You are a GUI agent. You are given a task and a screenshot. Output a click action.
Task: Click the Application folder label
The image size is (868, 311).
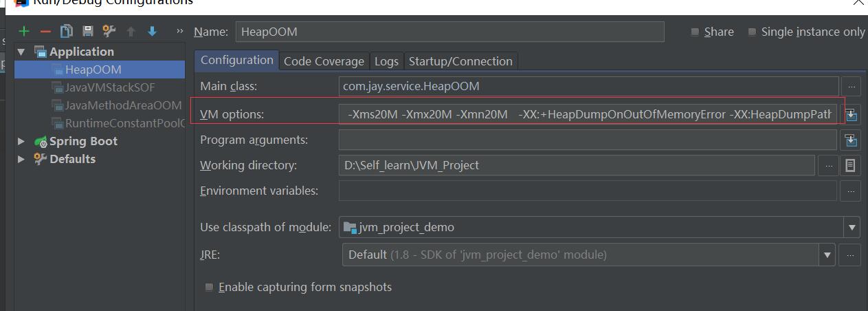(x=82, y=52)
